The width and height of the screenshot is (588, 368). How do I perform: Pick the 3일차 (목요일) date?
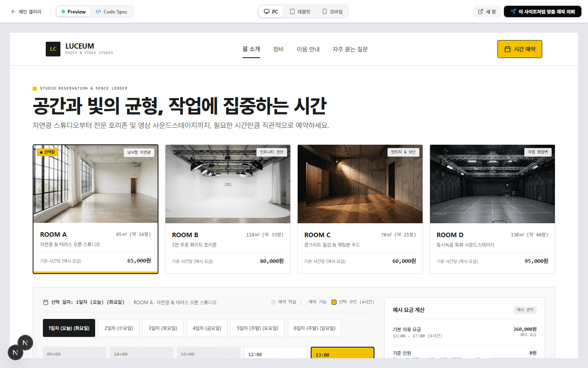[163, 328]
